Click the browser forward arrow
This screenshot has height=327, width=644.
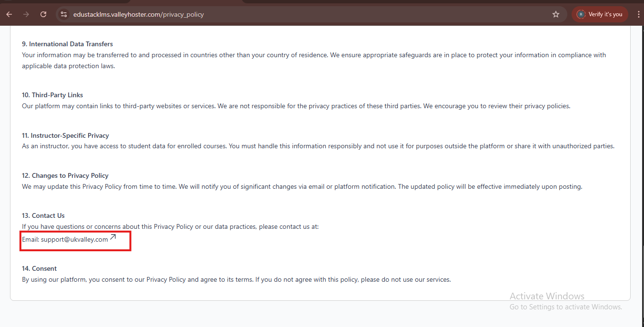tap(26, 14)
